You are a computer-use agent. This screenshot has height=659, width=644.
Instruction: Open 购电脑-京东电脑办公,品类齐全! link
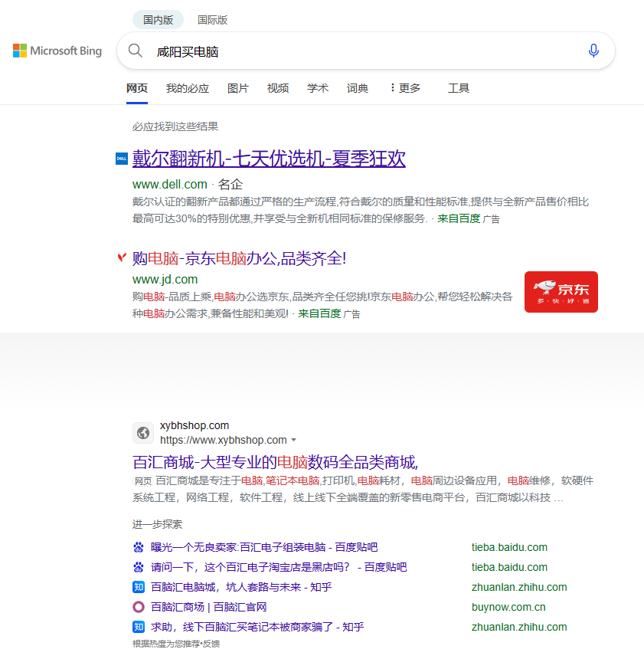tap(239, 258)
